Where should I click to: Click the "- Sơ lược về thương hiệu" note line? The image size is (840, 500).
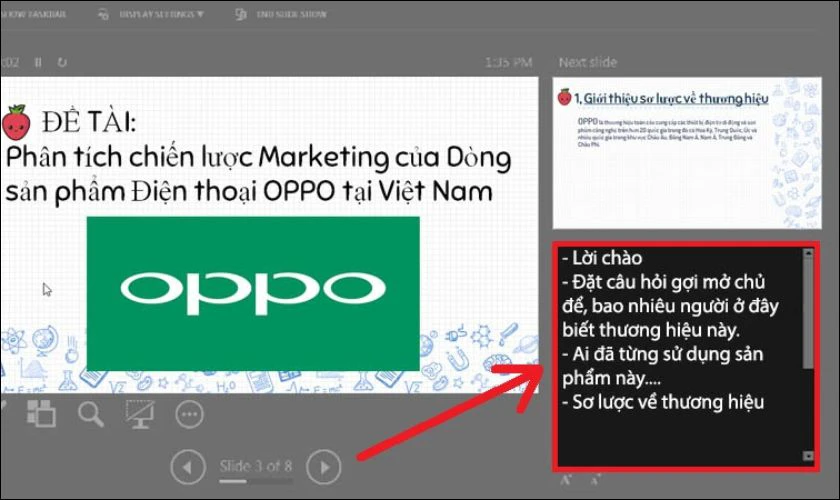coord(663,402)
